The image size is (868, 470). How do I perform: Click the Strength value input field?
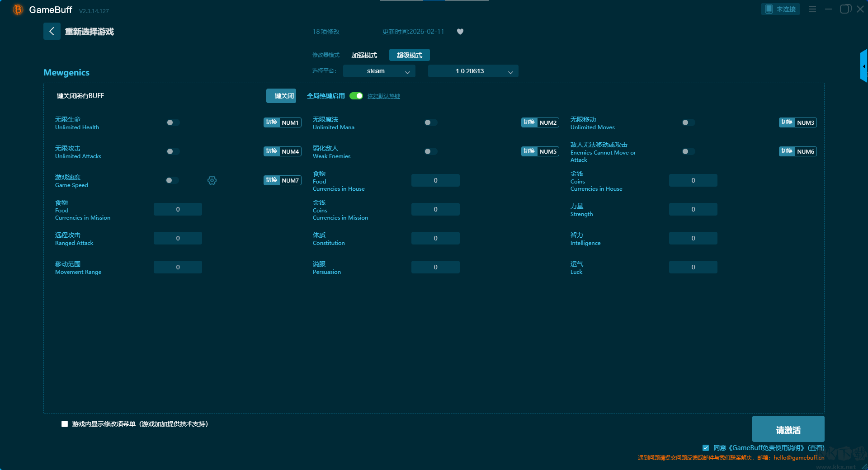(x=693, y=209)
